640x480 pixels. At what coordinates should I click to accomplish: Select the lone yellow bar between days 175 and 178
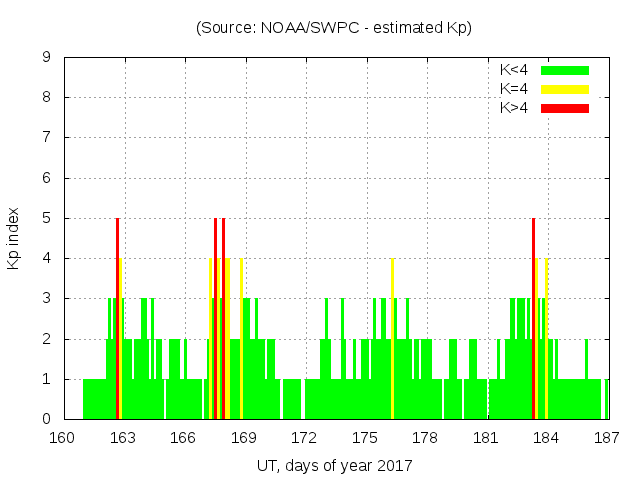(x=392, y=340)
